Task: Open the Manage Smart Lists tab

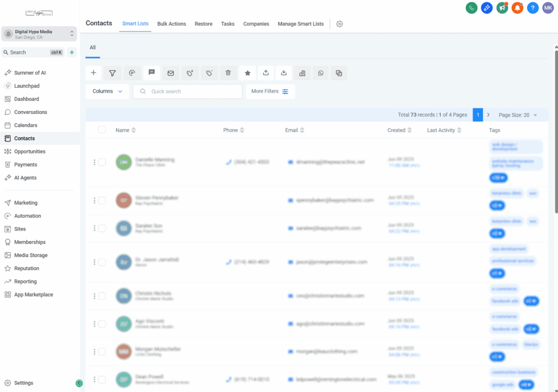Action: point(301,24)
